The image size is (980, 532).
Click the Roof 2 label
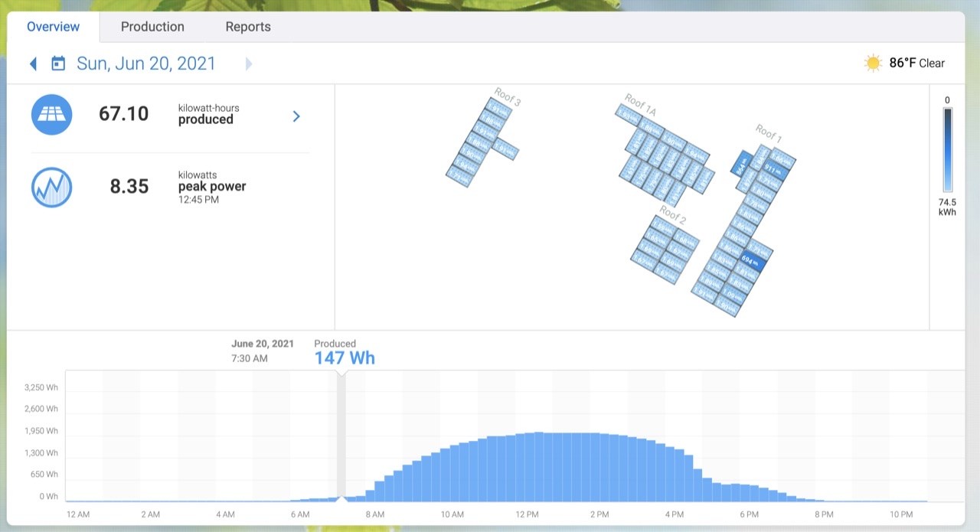pyautogui.click(x=673, y=215)
